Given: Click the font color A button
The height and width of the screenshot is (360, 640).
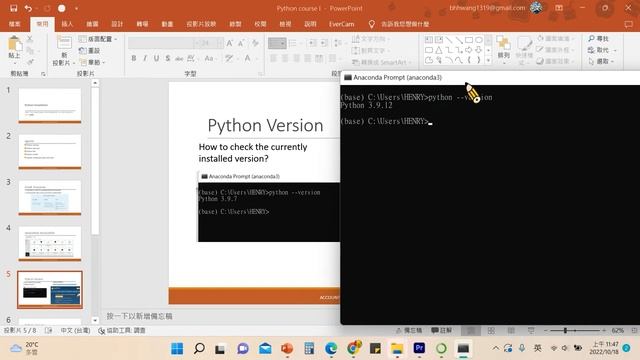Looking at the screenshot, I should pos(248,59).
